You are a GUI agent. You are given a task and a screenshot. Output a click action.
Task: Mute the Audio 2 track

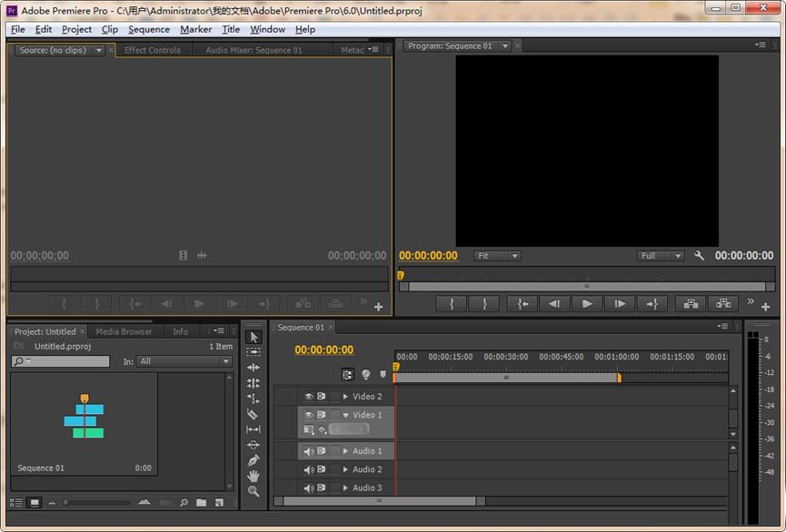click(309, 469)
